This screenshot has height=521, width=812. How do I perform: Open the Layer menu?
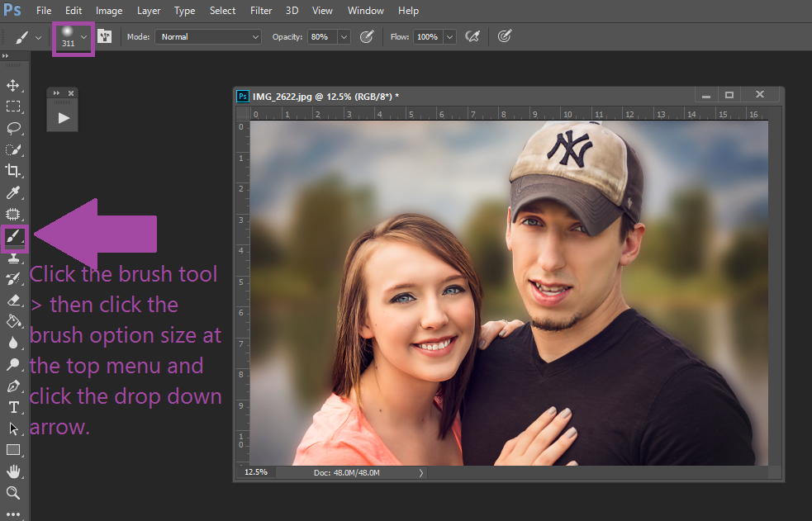click(x=149, y=11)
